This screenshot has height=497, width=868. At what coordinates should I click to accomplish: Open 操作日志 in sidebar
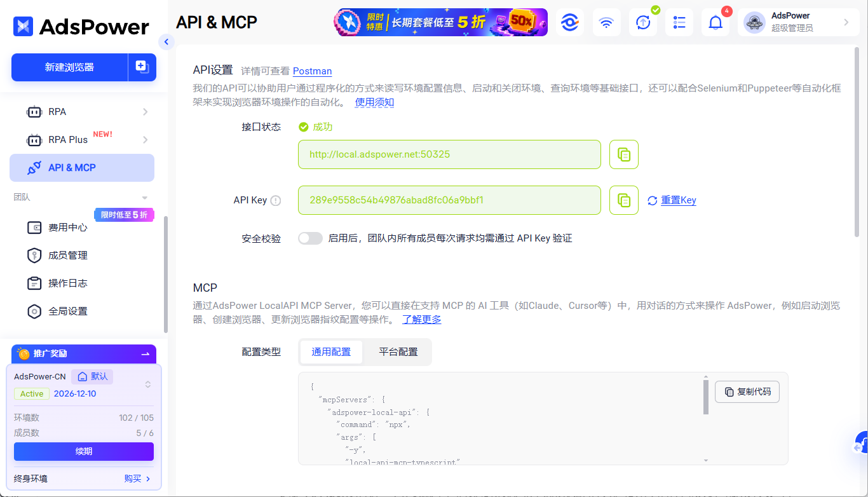click(82, 283)
